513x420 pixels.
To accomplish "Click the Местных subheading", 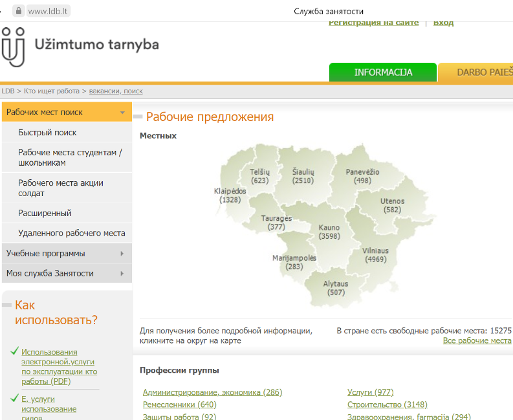I will coord(158,135).
